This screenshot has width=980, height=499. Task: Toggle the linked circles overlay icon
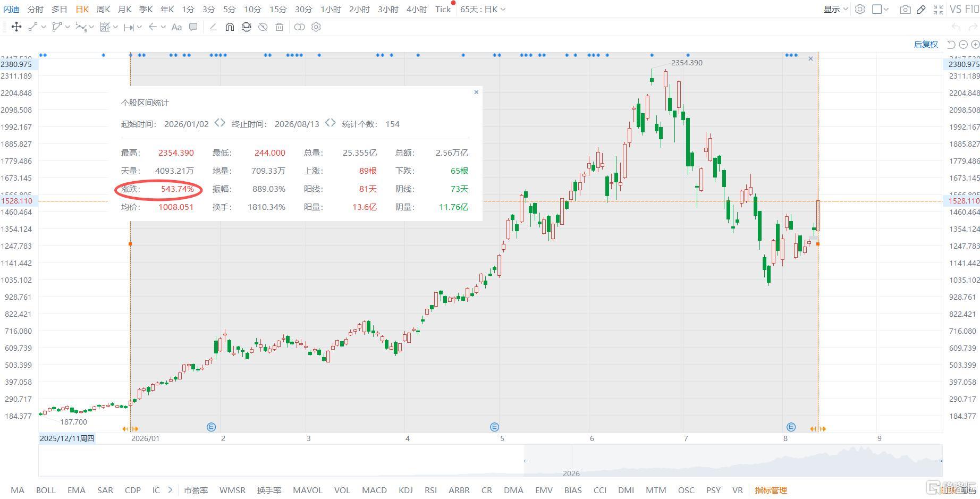click(299, 27)
